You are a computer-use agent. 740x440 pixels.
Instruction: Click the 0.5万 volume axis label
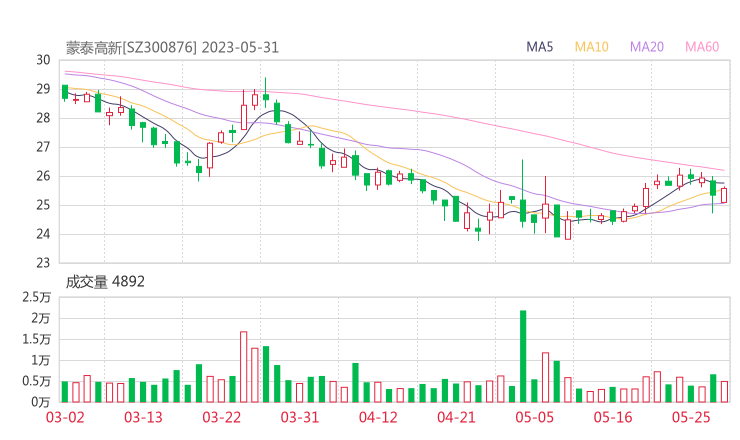coord(36,381)
